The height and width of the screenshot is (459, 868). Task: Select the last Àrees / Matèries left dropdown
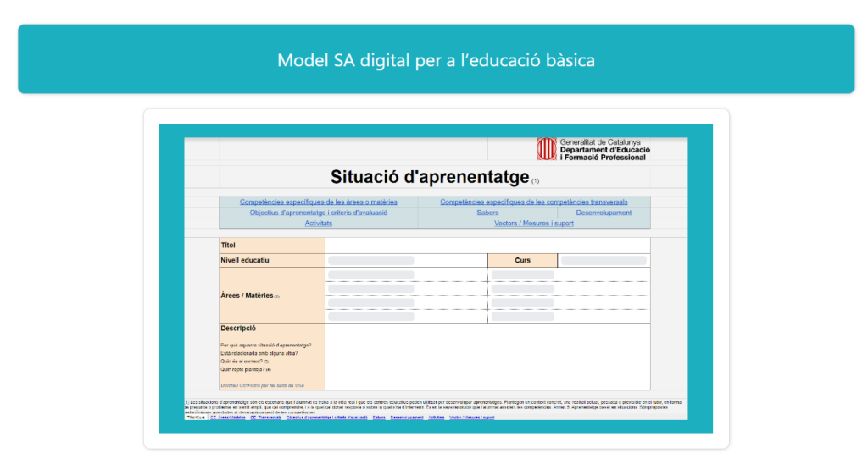(371, 317)
